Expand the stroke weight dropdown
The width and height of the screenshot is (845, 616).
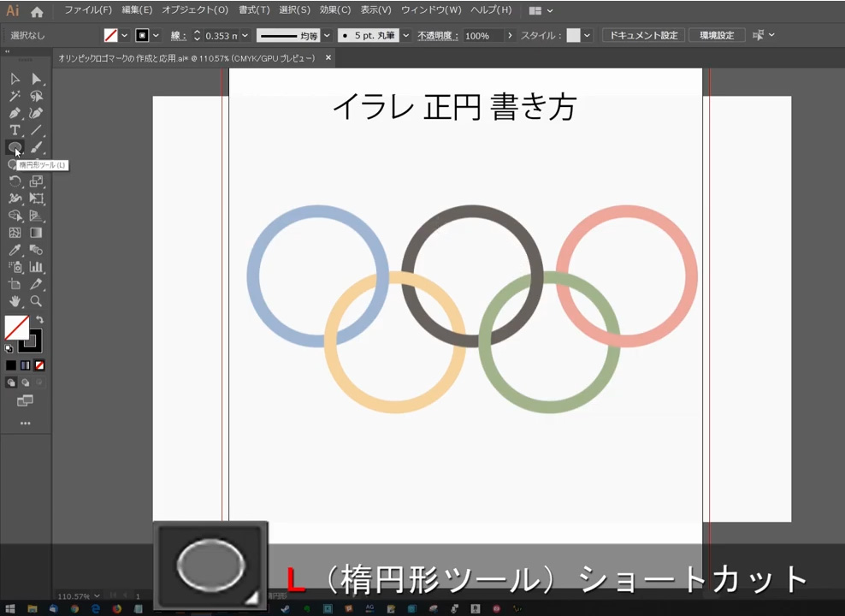(x=245, y=36)
